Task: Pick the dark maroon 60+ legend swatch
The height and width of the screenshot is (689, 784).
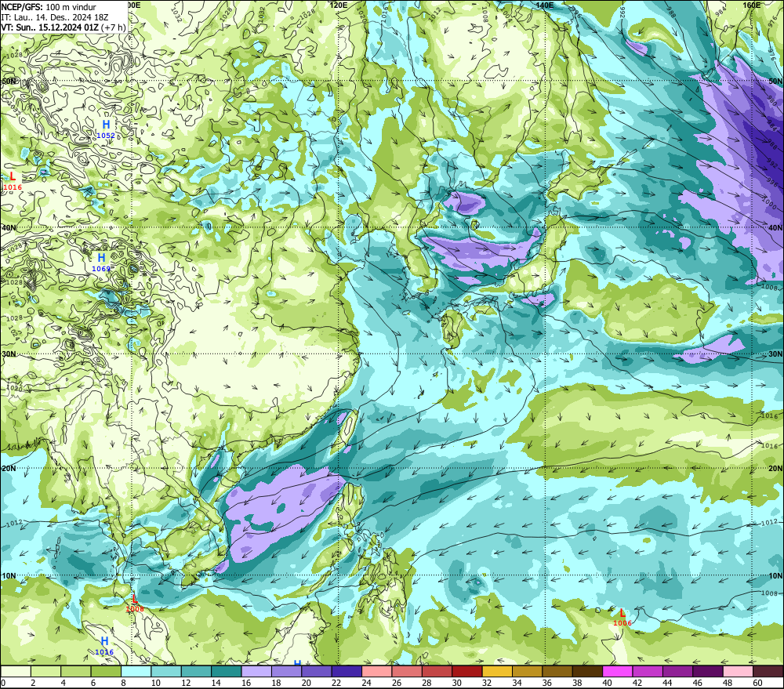Action: (x=768, y=671)
